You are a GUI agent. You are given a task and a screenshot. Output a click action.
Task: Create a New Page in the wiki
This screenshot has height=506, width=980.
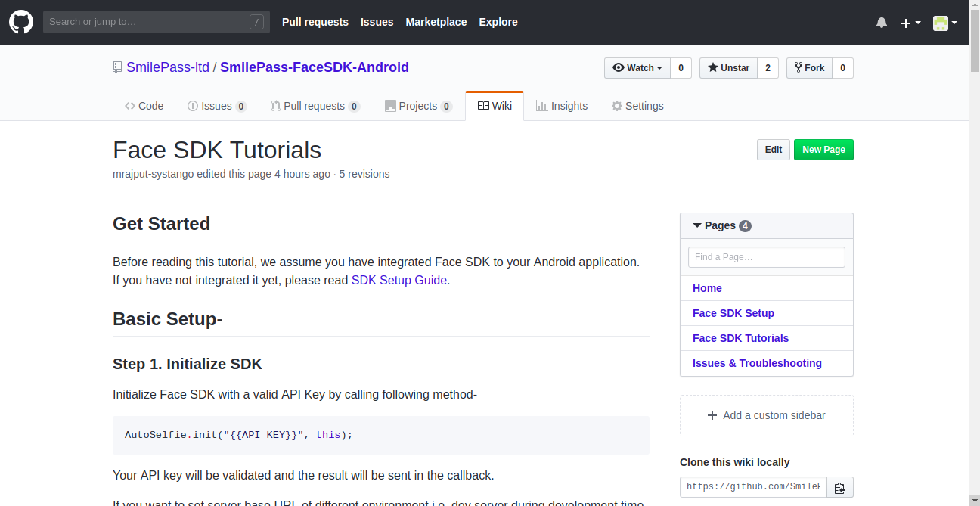tap(823, 150)
